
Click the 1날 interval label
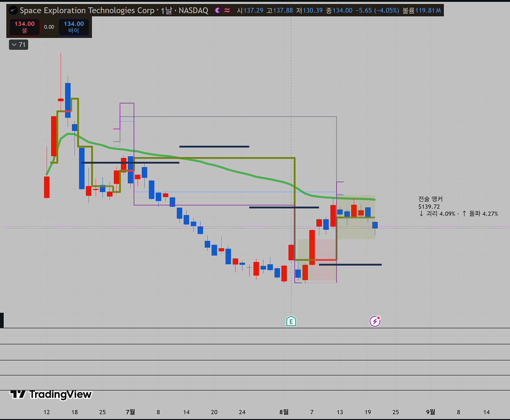point(166,10)
